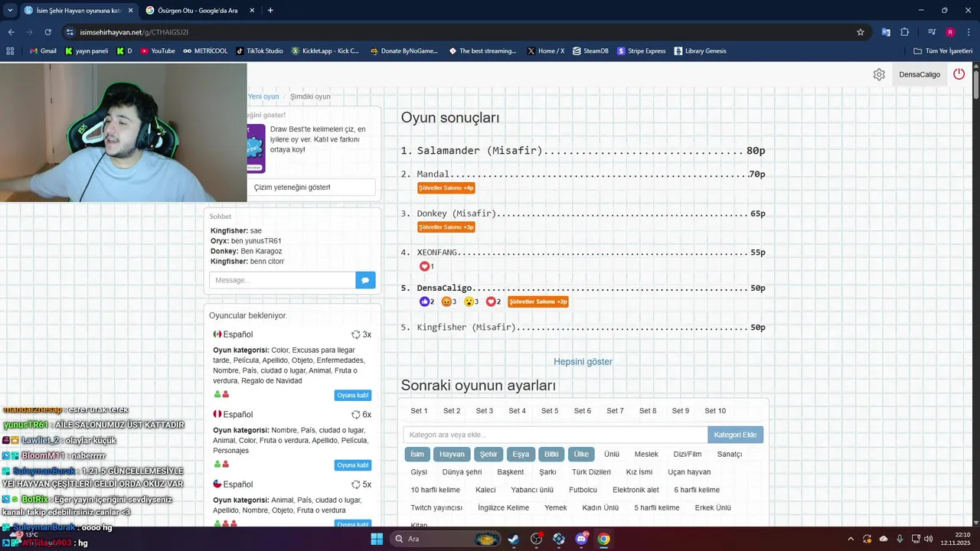Image resolution: width=980 pixels, height=551 pixels.
Task: Enable the Meslek category
Action: (646, 454)
